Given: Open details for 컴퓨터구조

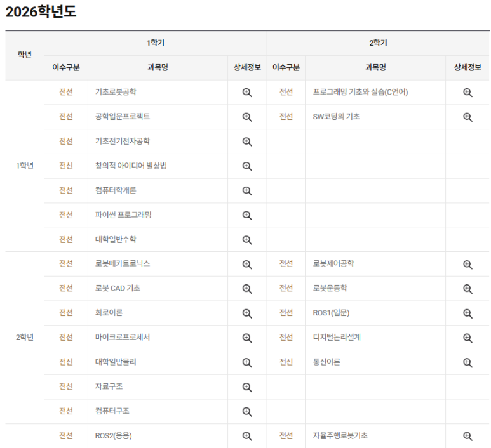Looking at the screenshot, I should (x=247, y=412).
